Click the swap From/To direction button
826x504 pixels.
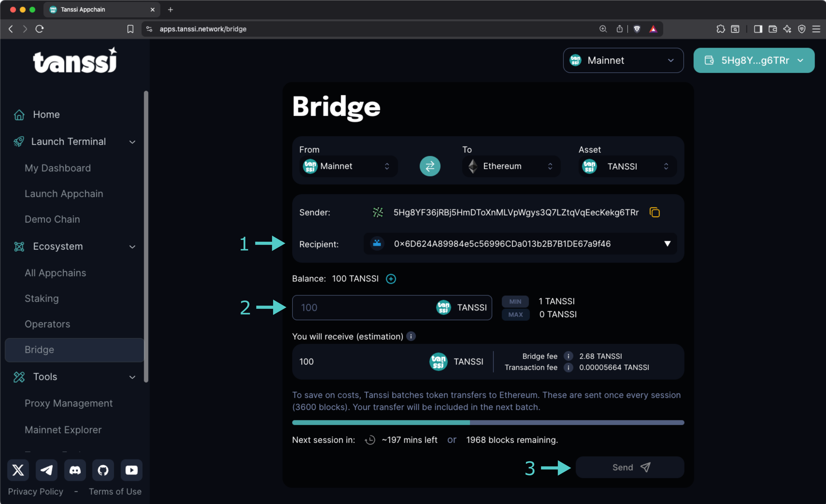[x=430, y=166]
